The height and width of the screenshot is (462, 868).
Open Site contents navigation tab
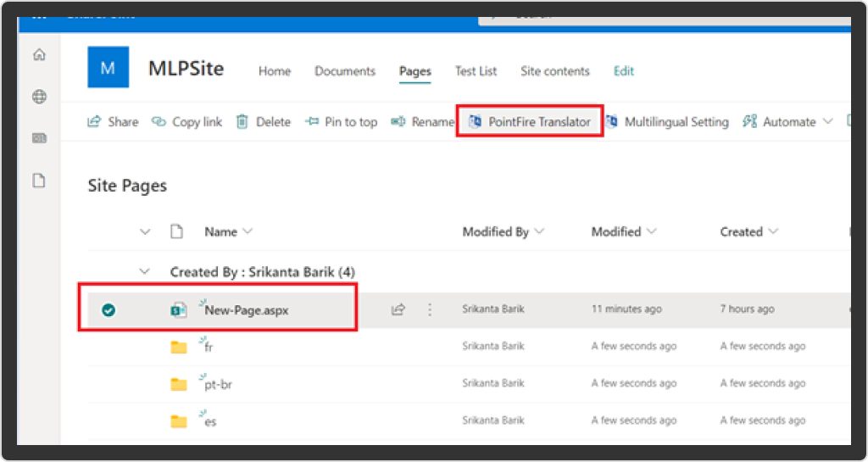pos(554,71)
